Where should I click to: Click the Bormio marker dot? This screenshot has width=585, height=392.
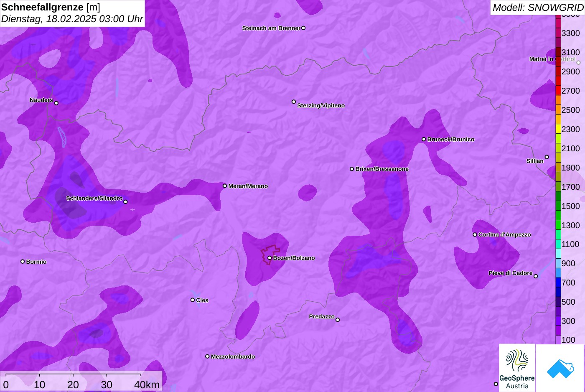23,262
